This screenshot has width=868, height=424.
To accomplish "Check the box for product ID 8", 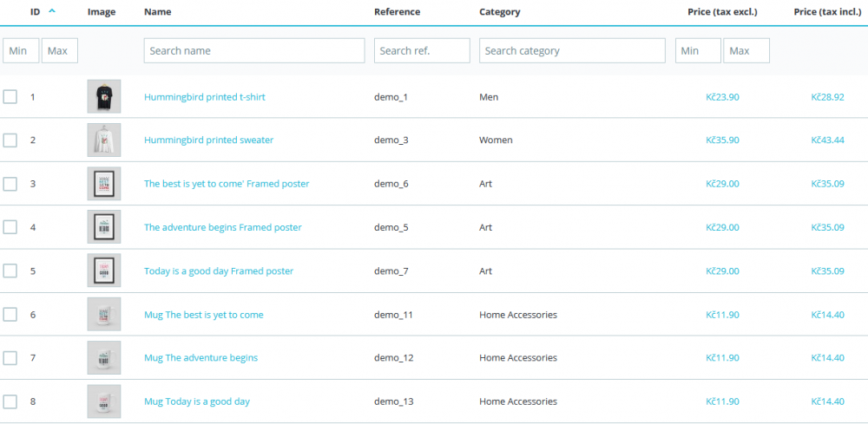I will (10, 401).
